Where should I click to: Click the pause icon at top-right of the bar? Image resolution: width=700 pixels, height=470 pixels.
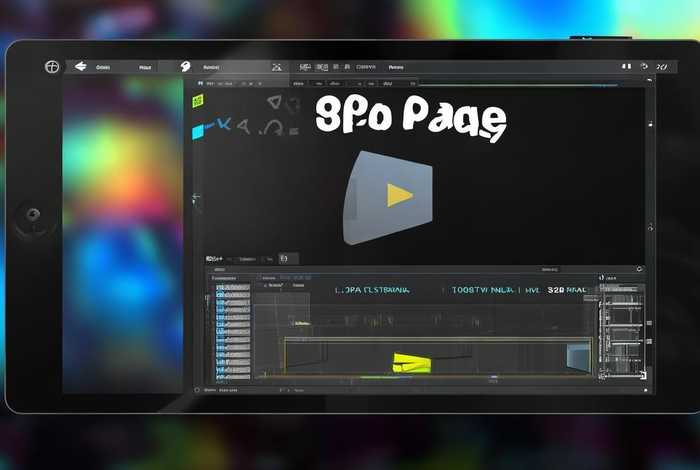660,67
